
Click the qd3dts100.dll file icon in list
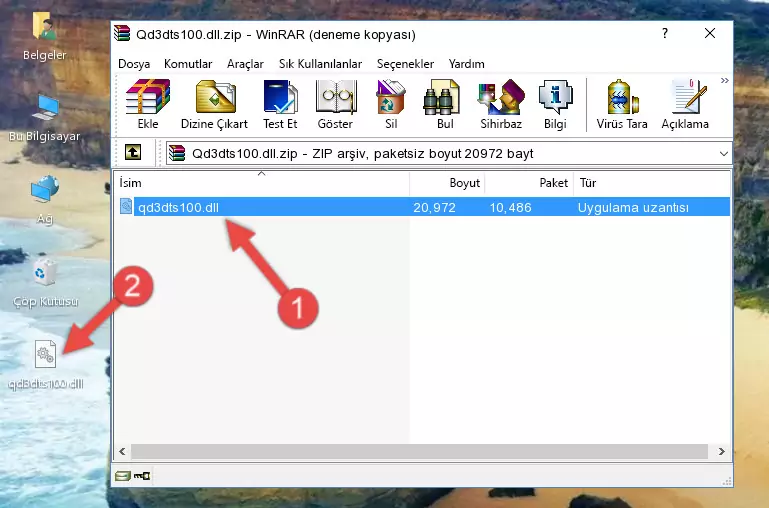tap(126, 206)
